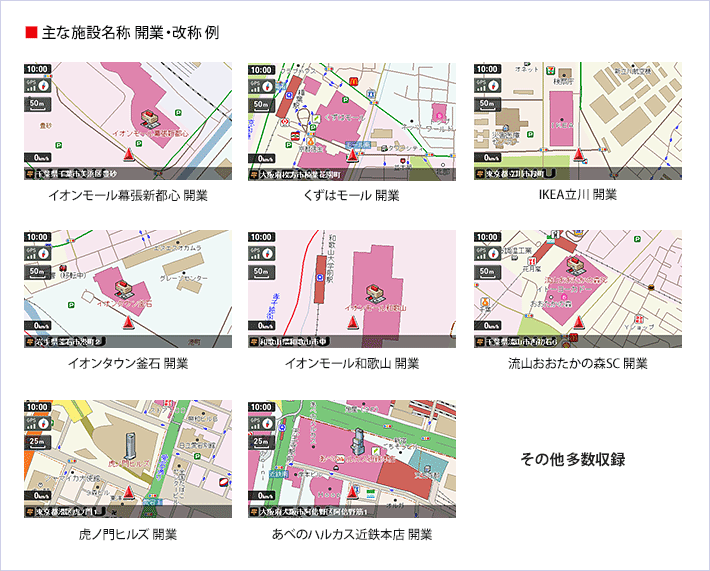
Task: Click the red vehicle position arrow in the イオンモール幕張新都心 map
Action: tap(129, 155)
